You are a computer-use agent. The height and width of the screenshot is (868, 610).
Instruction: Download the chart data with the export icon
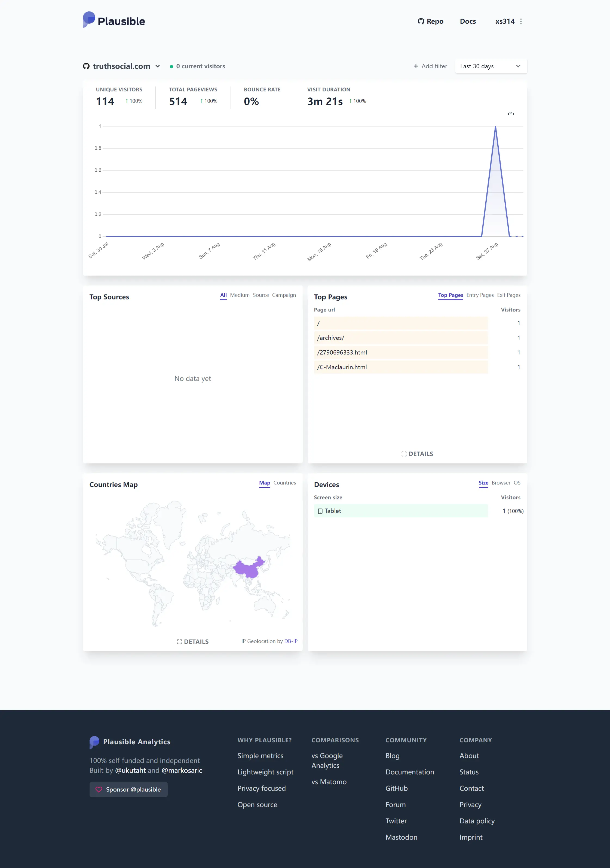[511, 113]
